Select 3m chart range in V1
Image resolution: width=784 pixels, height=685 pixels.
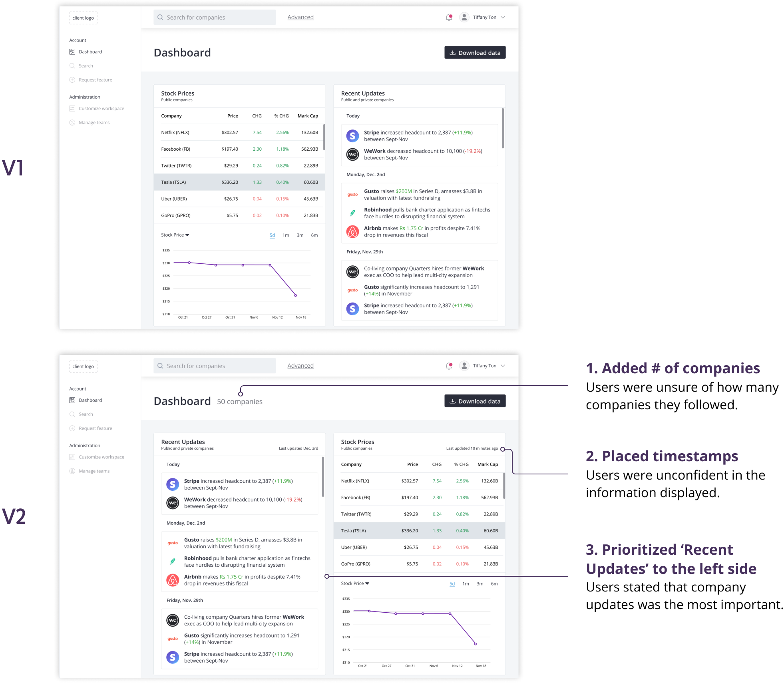click(x=300, y=235)
